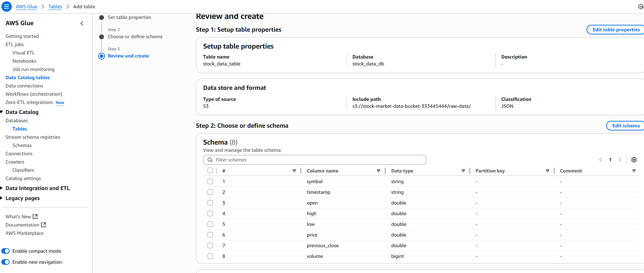This screenshot has width=644, height=273.
Task: Open Classifiers in sidebar
Action: [x=23, y=170]
